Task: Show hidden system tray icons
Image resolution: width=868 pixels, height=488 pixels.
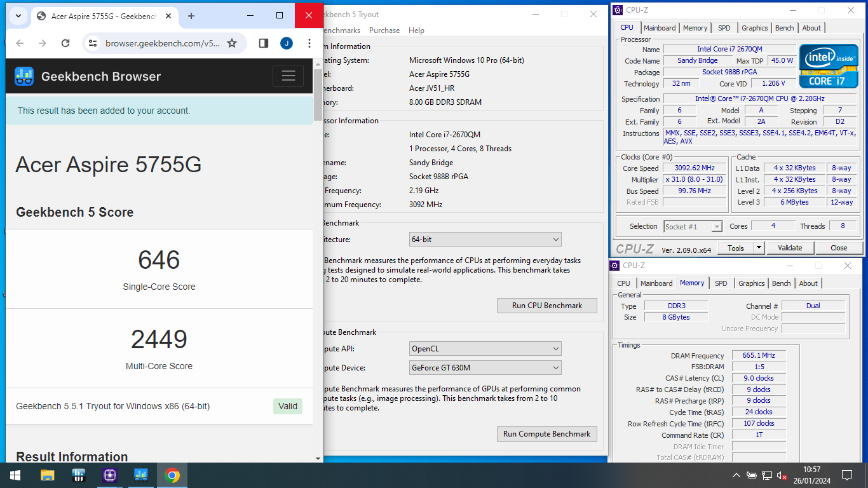Action: [x=736, y=475]
